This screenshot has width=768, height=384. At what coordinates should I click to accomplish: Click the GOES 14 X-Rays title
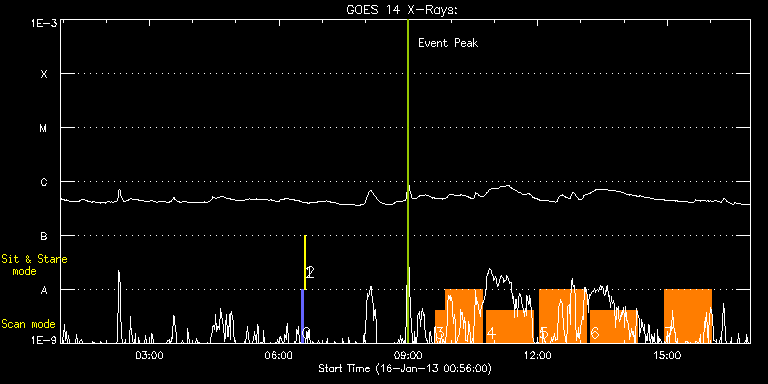(x=402, y=10)
